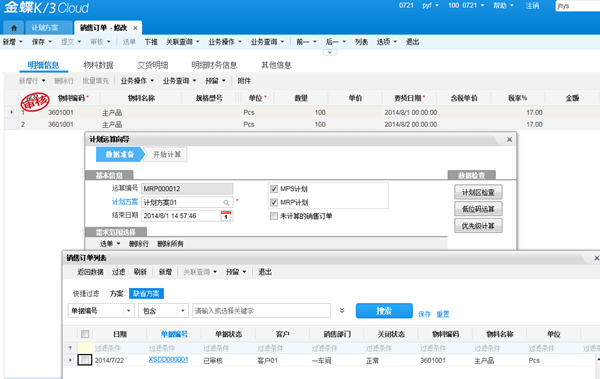Click 删除所有 in the wizard
The image size is (600, 379).
click(x=170, y=244)
